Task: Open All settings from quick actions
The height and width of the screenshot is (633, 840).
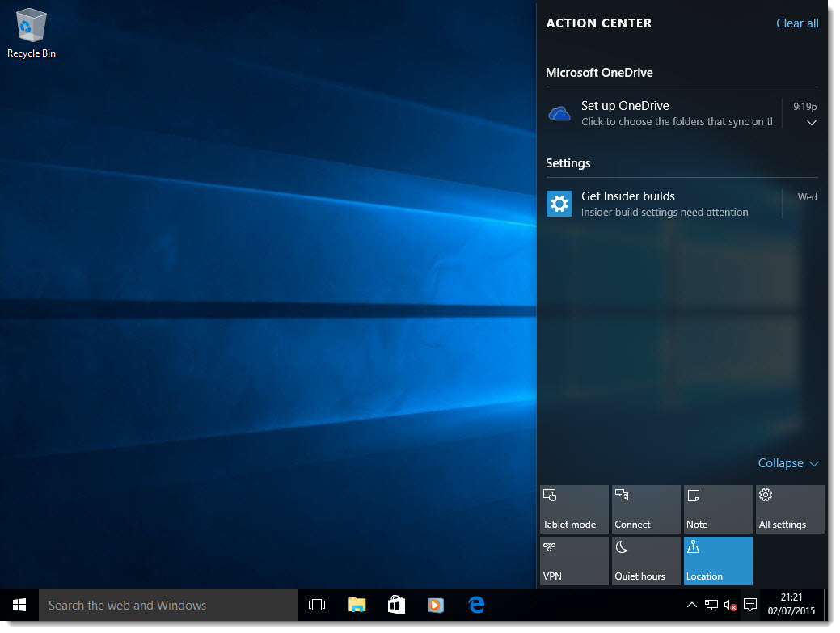Action: click(x=789, y=509)
